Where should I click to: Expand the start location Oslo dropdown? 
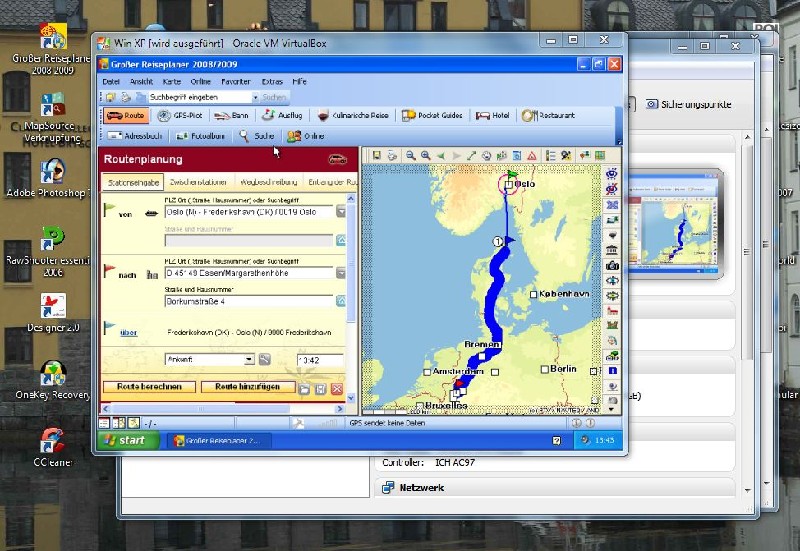(x=341, y=212)
